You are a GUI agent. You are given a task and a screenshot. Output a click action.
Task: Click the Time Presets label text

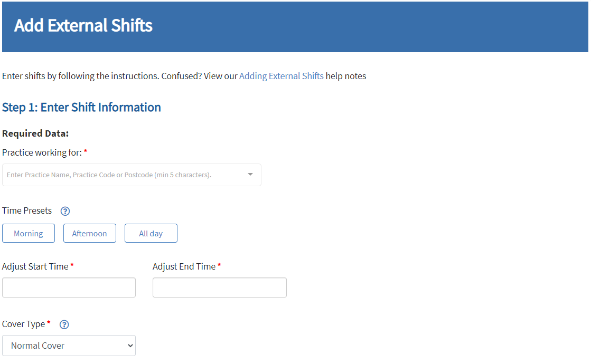pyautogui.click(x=27, y=211)
